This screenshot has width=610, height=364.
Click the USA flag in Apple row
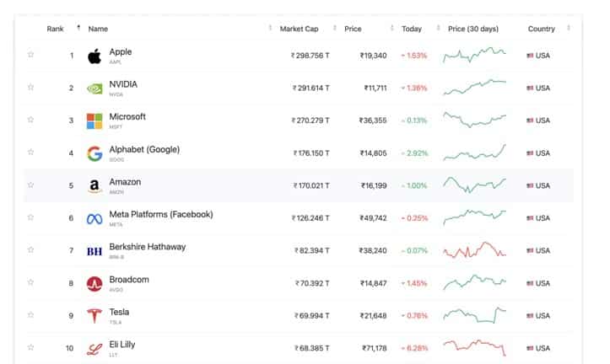[530, 56]
